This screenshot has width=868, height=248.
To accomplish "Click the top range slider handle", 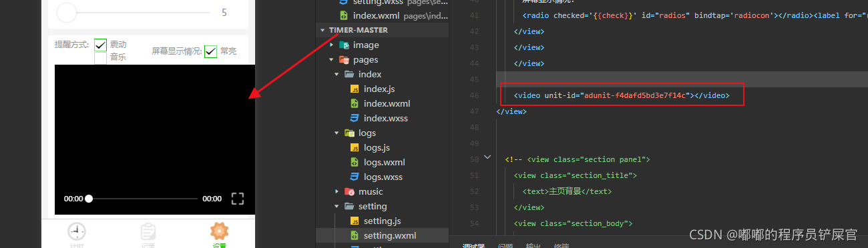I will pyautogui.click(x=67, y=12).
